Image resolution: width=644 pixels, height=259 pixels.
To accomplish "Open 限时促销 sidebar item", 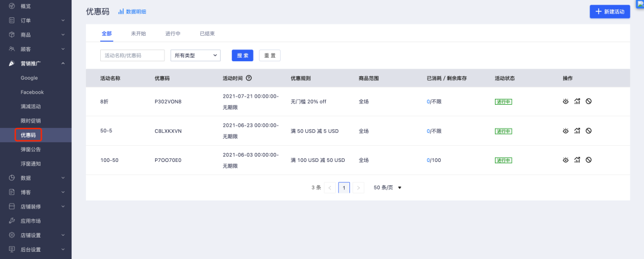I will tap(31, 121).
